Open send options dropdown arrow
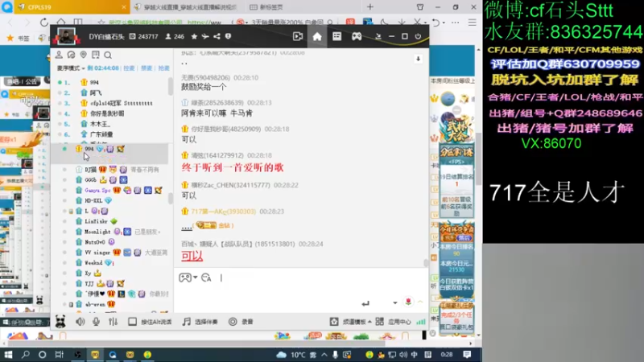The width and height of the screenshot is (644, 362). pyautogui.click(x=394, y=303)
